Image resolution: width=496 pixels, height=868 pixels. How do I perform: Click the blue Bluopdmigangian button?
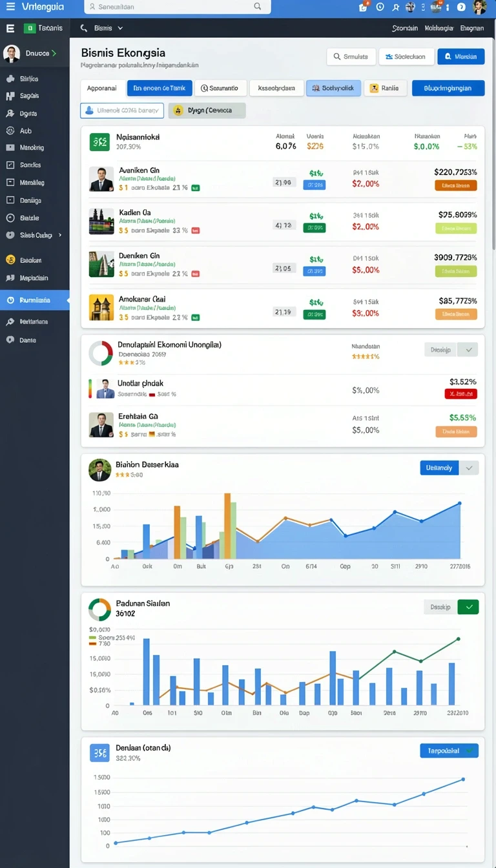(448, 88)
